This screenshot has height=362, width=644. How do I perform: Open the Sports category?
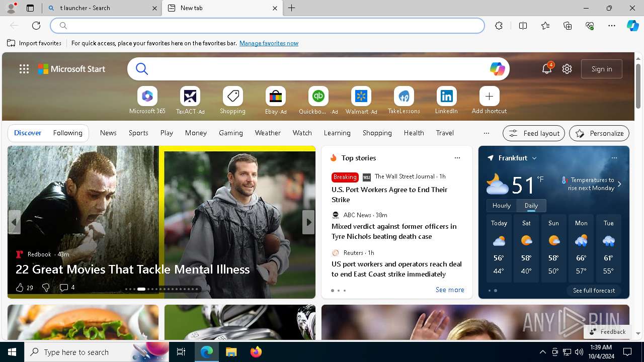(x=138, y=133)
